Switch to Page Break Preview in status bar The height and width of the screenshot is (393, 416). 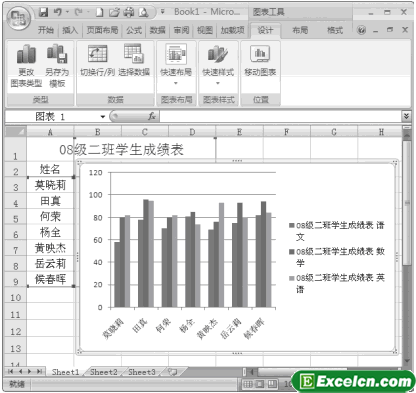(x=272, y=384)
